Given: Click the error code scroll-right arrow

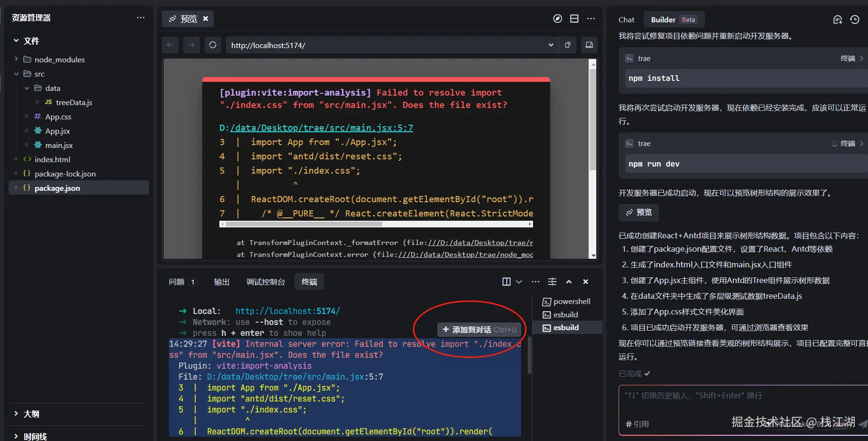Looking at the screenshot, I should (x=530, y=224).
